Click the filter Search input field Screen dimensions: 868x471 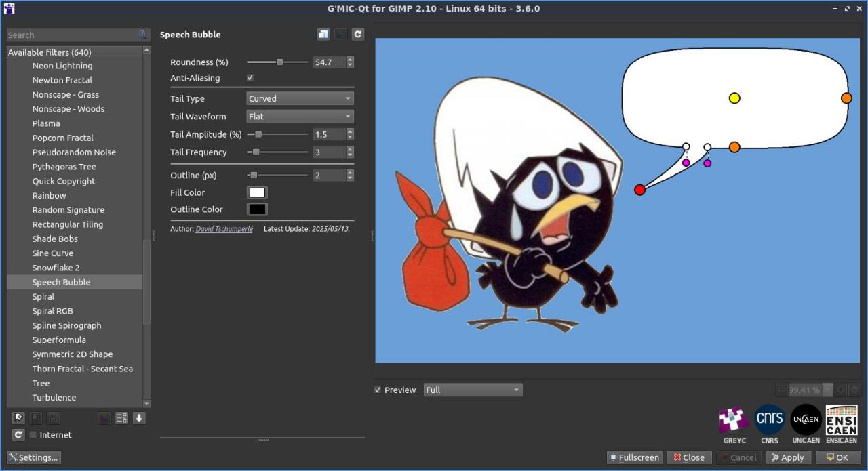[x=71, y=35]
